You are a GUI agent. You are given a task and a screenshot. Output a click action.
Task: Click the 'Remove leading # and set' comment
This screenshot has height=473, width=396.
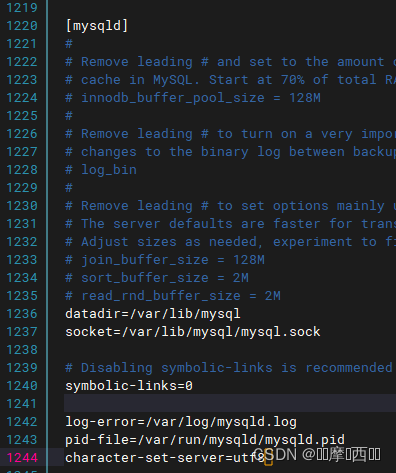[x=231, y=62]
